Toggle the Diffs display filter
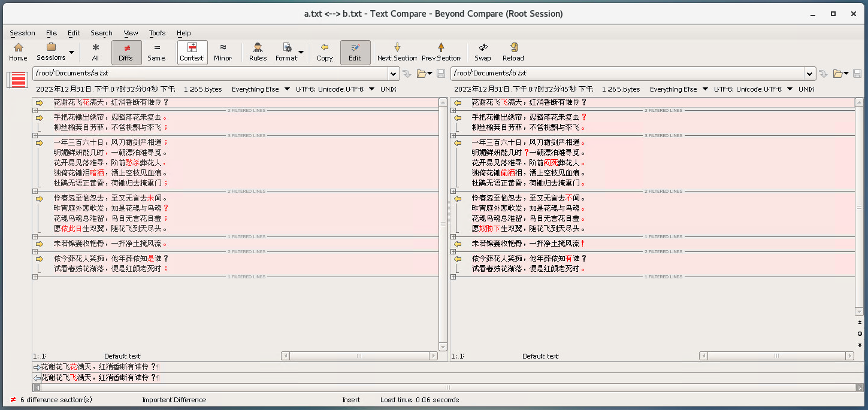The height and width of the screenshot is (410, 868). tap(126, 52)
